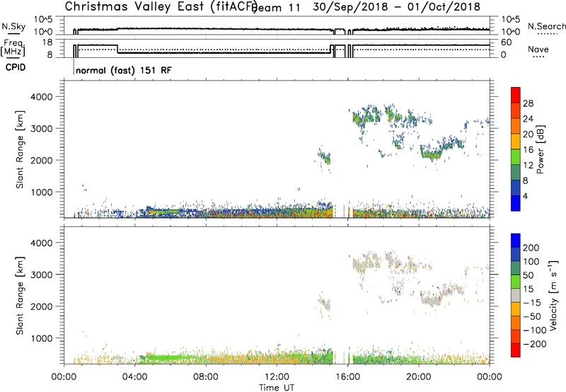The image size is (566, 392).
Task: Click the Power [dB] colorbar label
Action: (540, 149)
